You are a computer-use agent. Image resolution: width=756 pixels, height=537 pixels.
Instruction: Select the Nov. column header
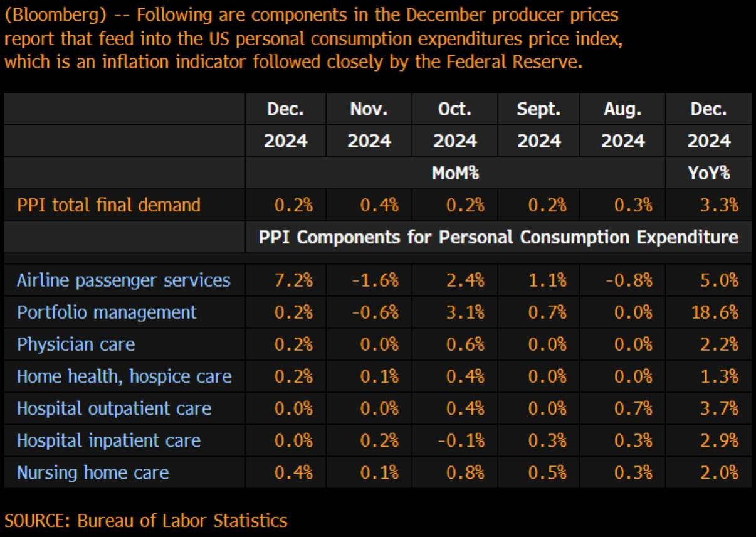pyautogui.click(x=369, y=109)
